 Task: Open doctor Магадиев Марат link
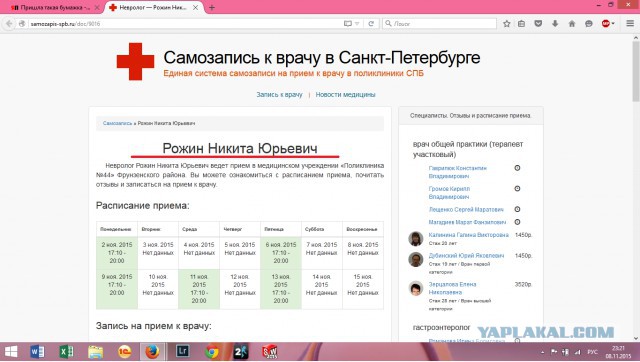467,222
